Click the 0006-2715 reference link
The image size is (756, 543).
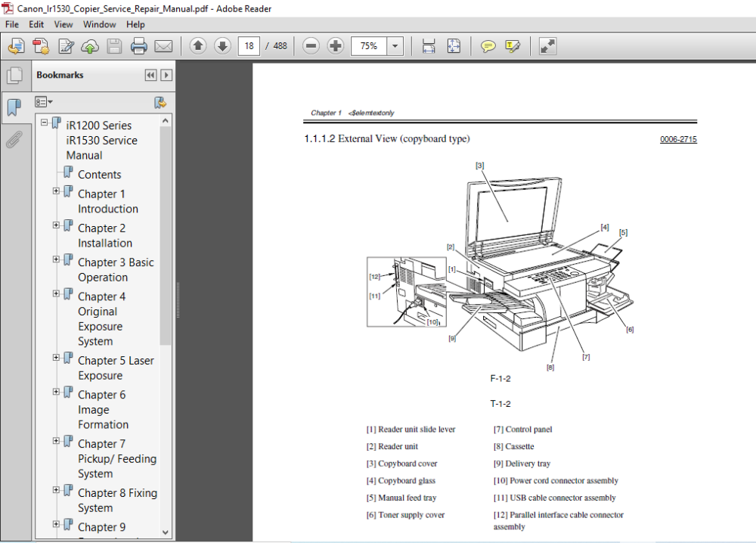[x=678, y=139]
